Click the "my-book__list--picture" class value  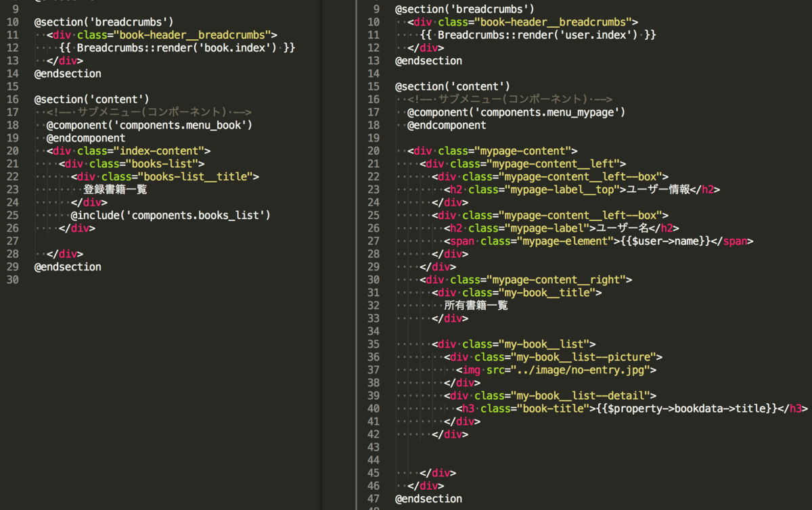(x=584, y=356)
